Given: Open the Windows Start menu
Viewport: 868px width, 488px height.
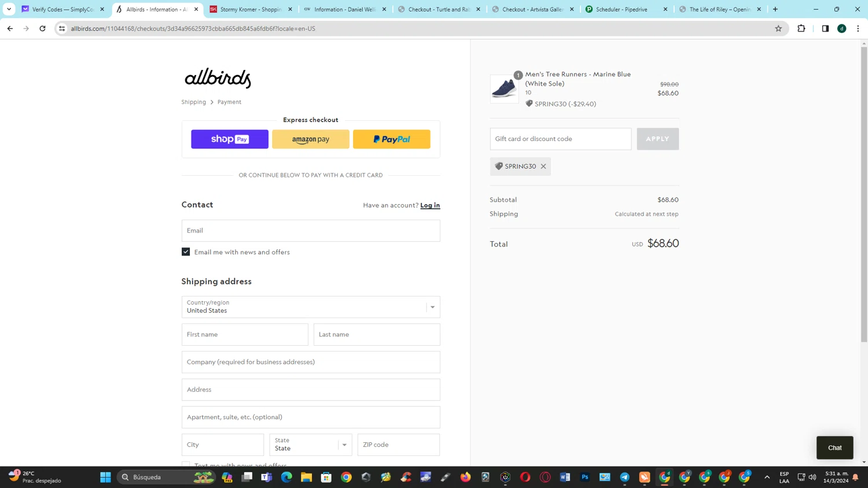Looking at the screenshot, I should coord(105,477).
